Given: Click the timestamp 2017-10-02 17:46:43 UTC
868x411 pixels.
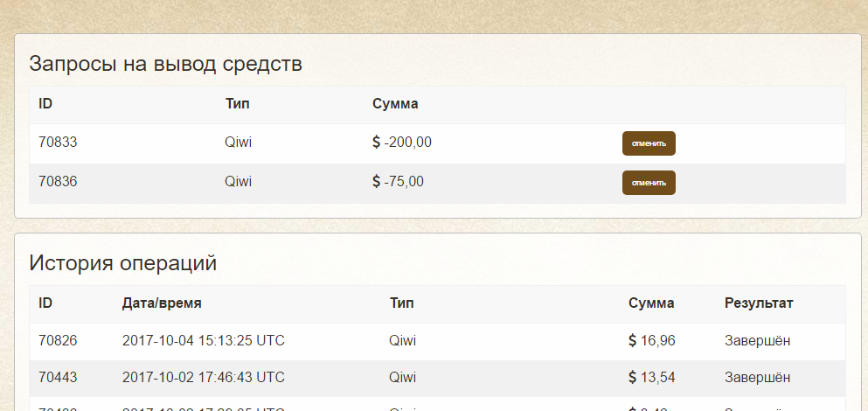Looking at the screenshot, I should pos(204,378).
